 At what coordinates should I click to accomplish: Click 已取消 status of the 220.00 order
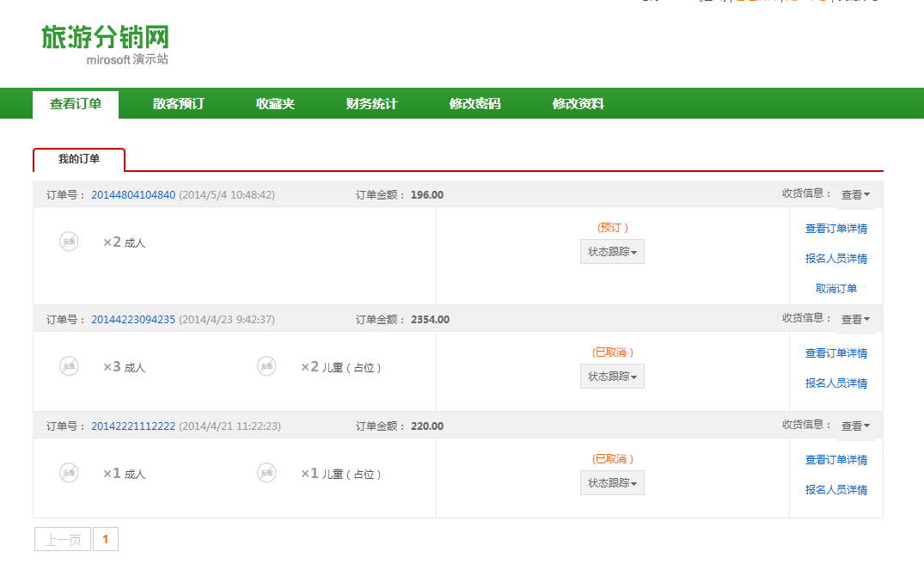[x=613, y=459]
